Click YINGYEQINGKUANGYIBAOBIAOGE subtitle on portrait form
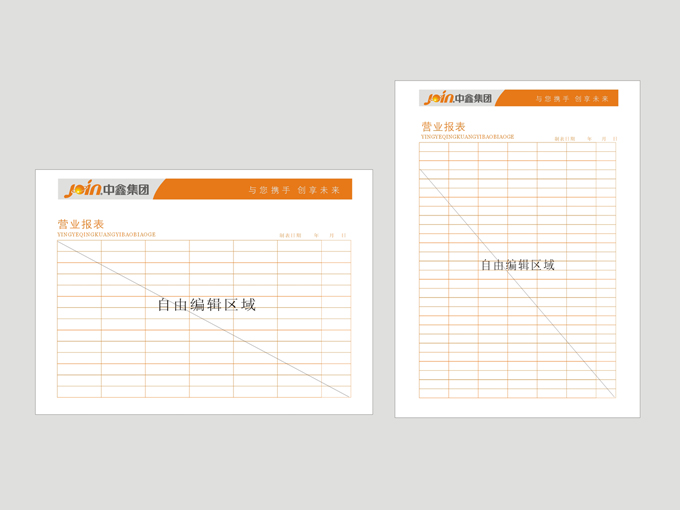Screen dimensions: 680x510 tap(468, 137)
